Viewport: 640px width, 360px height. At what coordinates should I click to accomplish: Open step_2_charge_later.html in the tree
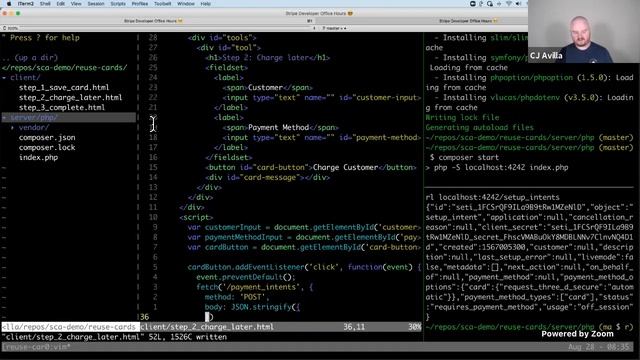point(70,98)
